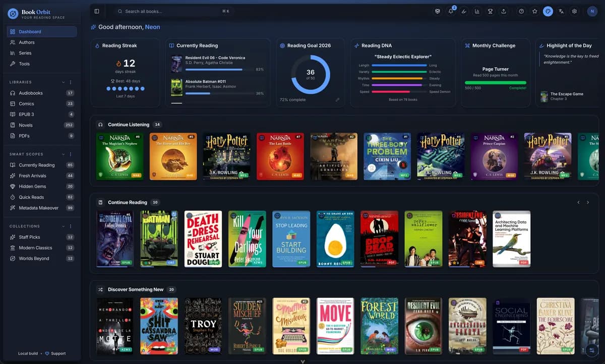Open the Modern Classics collection
Viewport: 605px width, 364px height.
coord(42,248)
